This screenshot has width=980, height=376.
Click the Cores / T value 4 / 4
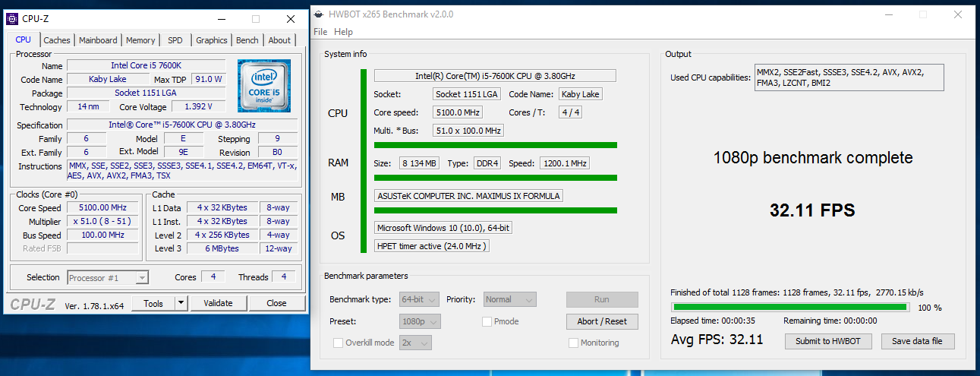[x=570, y=113]
